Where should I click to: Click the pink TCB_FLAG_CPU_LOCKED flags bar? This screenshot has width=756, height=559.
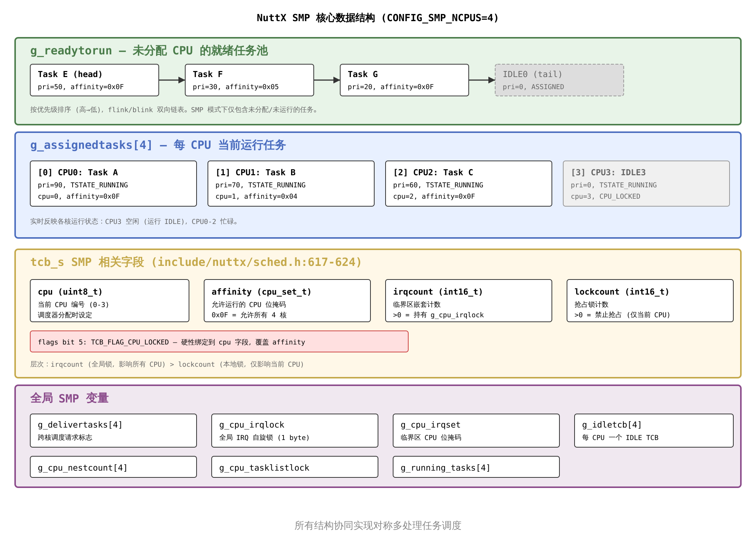(219, 341)
